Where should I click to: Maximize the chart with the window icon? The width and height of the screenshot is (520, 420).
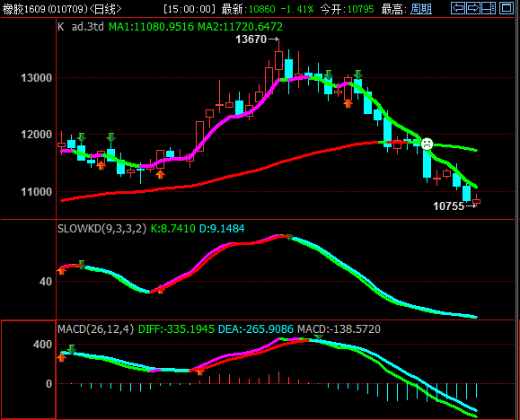click(x=507, y=8)
